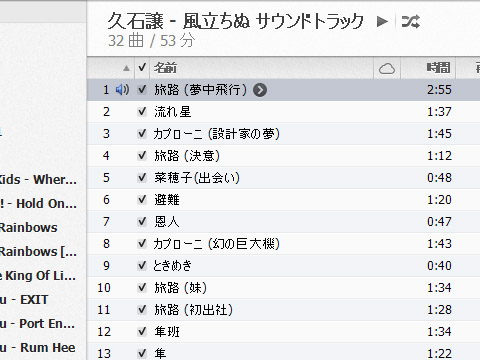Click the iCloud column header icon
Viewport: 480px width, 360px height.
tap(387, 69)
